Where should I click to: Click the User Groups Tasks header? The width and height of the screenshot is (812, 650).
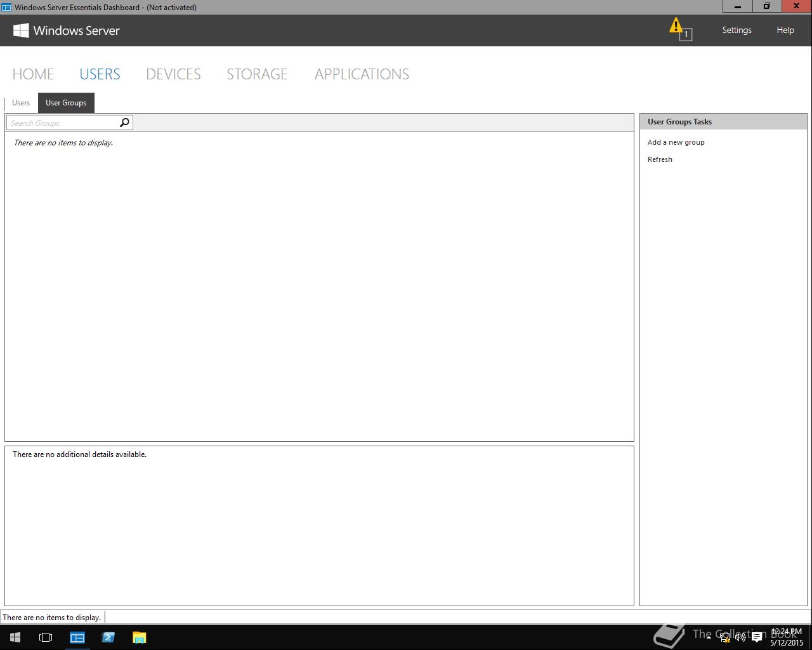tap(723, 122)
